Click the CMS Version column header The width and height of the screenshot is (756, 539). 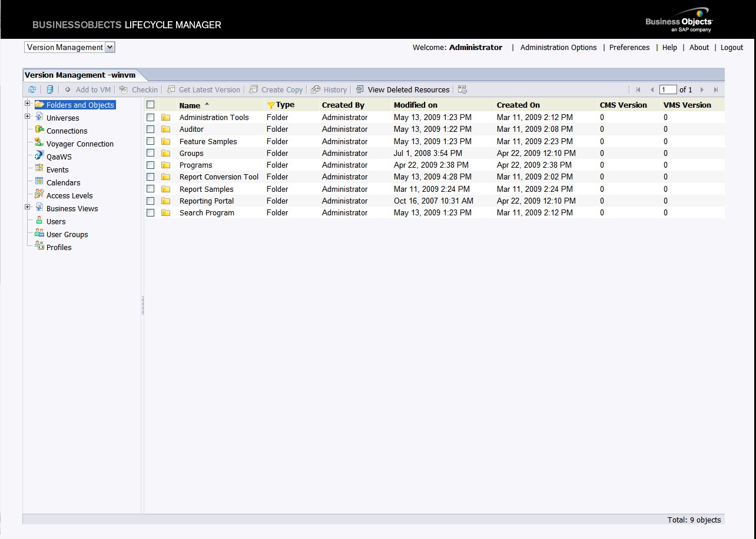pyautogui.click(x=624, y=105)
